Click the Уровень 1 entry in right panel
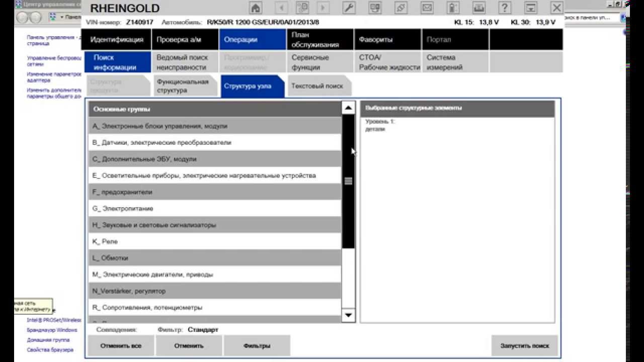Screen dimensions: 644x362 380,122
